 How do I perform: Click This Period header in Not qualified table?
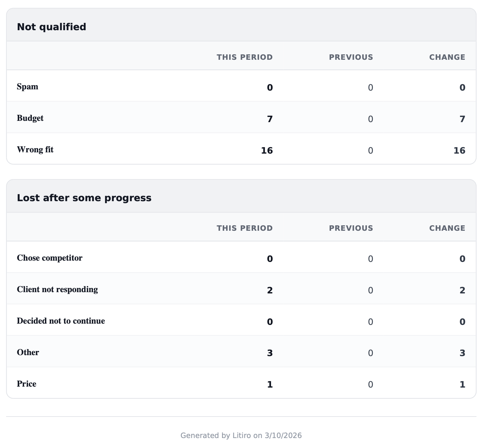click(x=244, y=57)
